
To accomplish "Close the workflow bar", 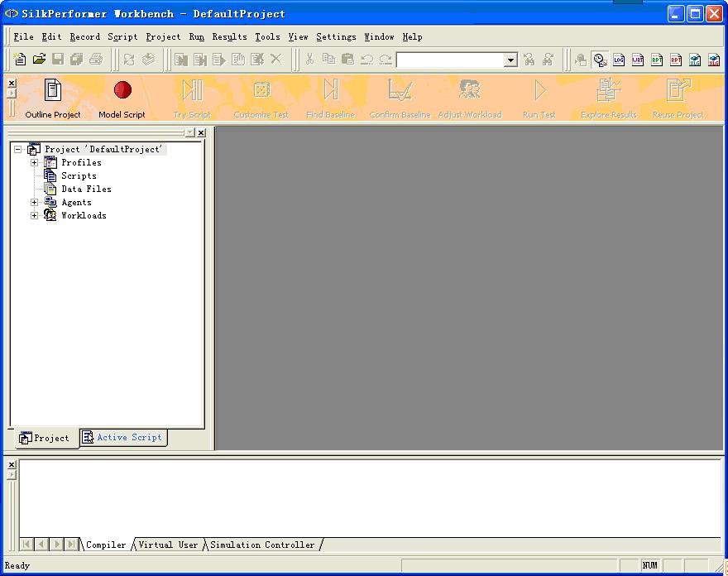I will [x=12, y=83].
